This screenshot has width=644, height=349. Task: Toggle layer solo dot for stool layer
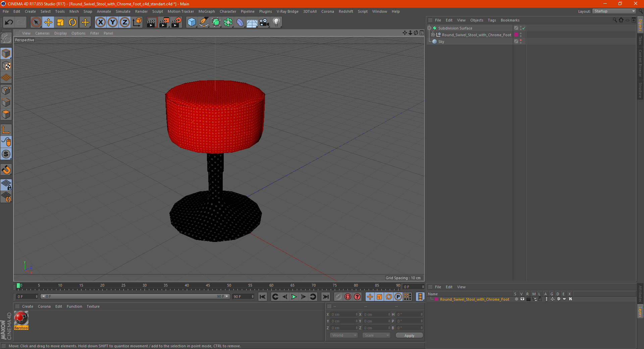(516, 299)
